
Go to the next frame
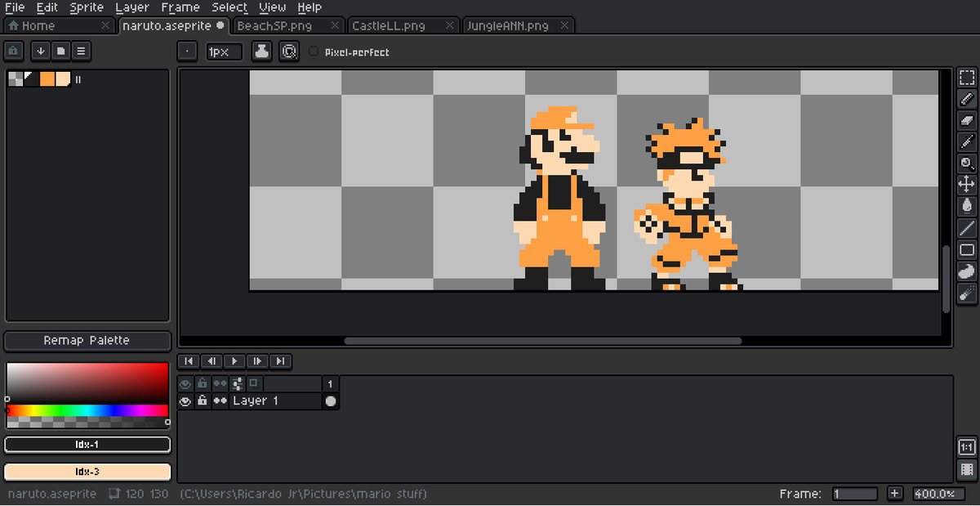pos(257,360)
